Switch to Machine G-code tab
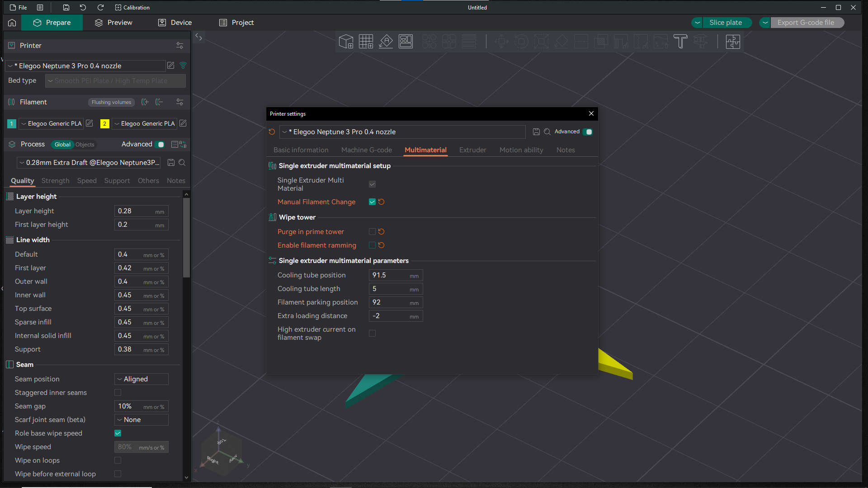Screen dimensions: 868x488 (367, 150)
